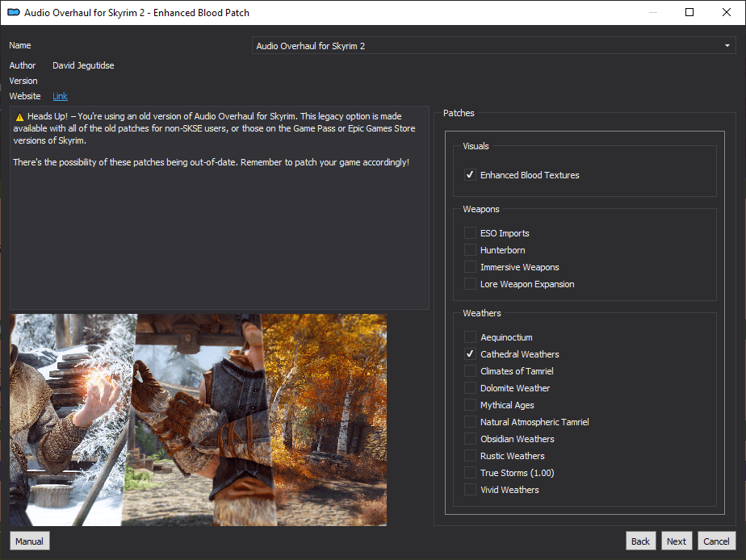Viewport: 746px width, 560px height.
Task: Maximize the installer window
Action: pyautogui.click(x=689, y=12)
